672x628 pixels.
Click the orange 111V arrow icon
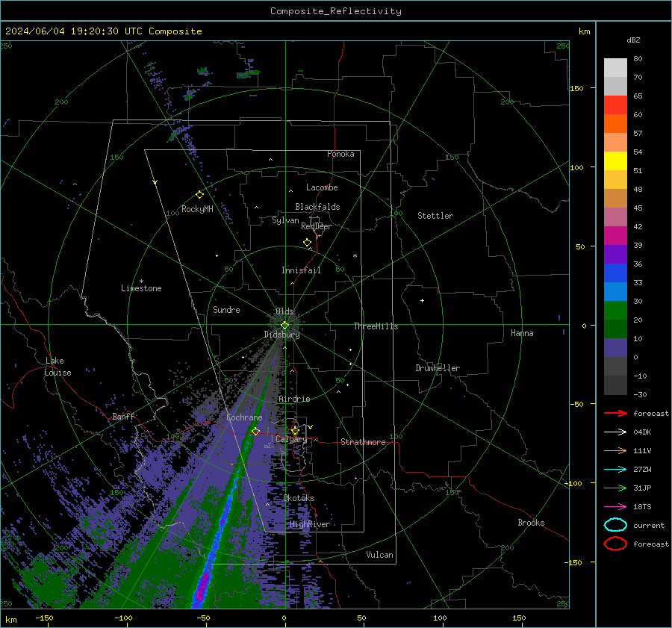tap(615, 450)
